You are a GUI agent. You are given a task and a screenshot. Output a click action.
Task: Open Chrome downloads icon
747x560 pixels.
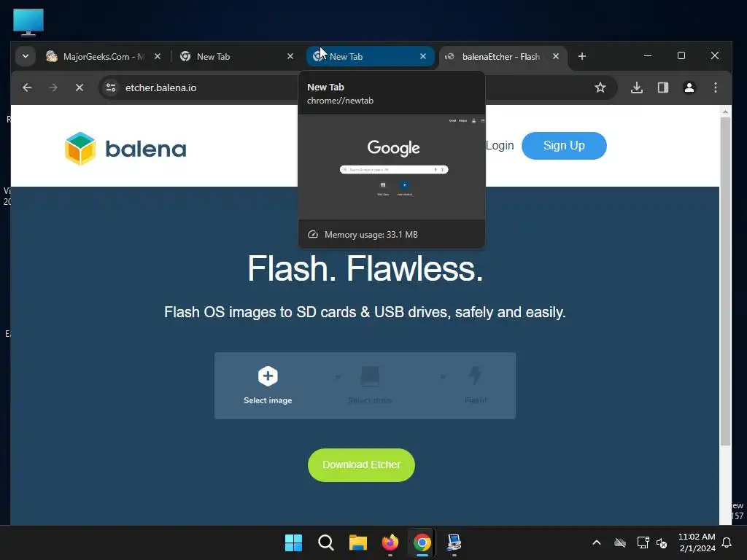point(637,87)
